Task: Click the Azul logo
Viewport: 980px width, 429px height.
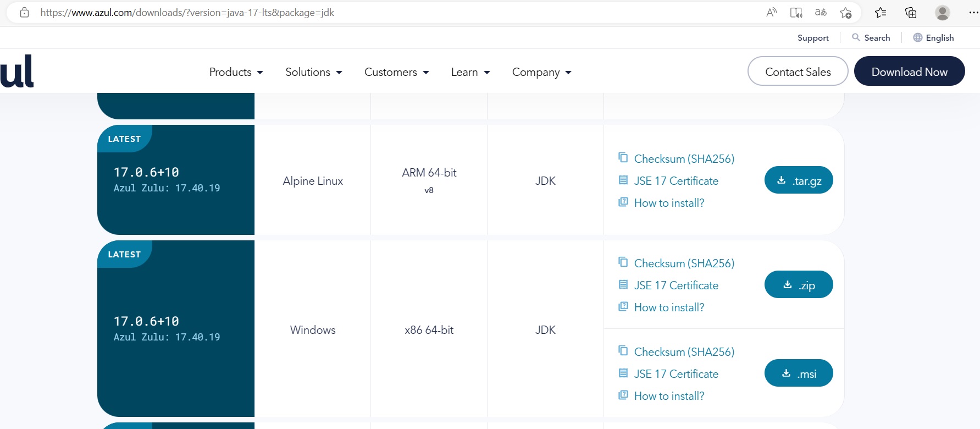Action: pyautogui.click(x=16, y=71)
